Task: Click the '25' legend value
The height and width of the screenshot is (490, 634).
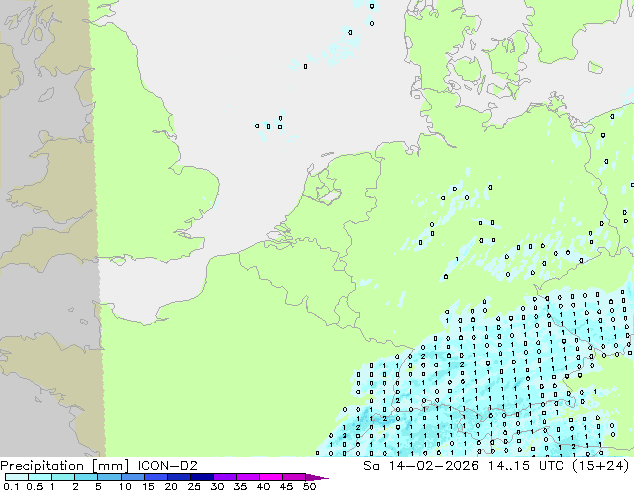Action: pyautogui.click(x=194, y=486)
